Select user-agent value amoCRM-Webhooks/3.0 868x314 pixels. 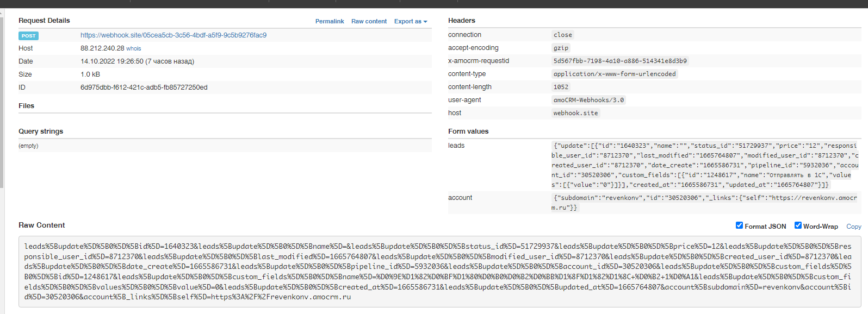pos(588,100)
